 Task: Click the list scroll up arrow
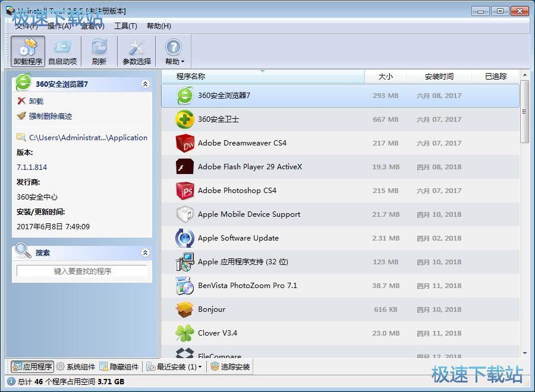pyautogui.click(x=525, y=75)
